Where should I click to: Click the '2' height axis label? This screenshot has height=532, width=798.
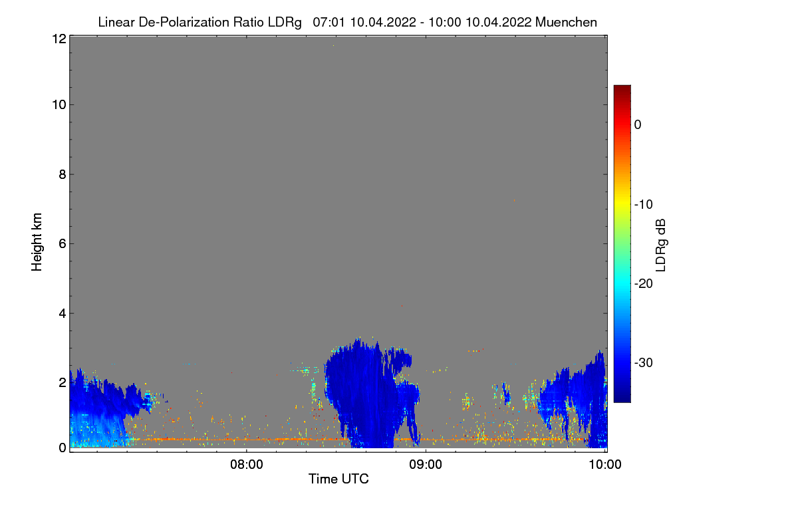coord(63,382)
